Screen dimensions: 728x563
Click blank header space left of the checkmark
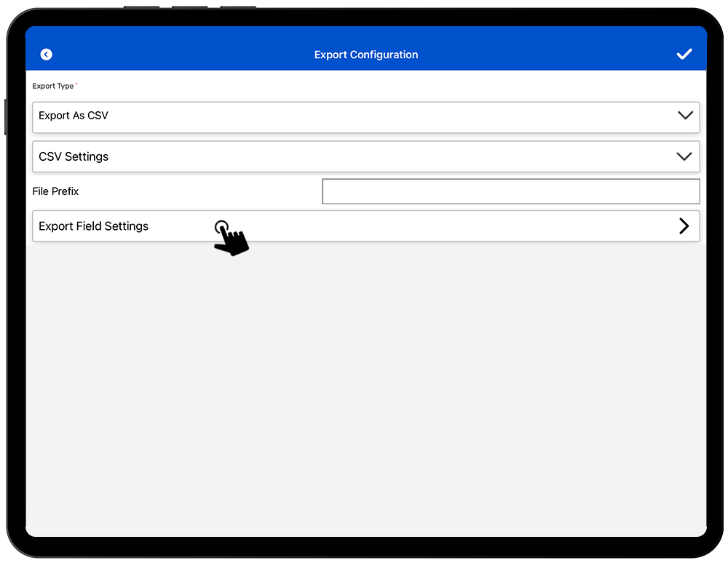568,55
